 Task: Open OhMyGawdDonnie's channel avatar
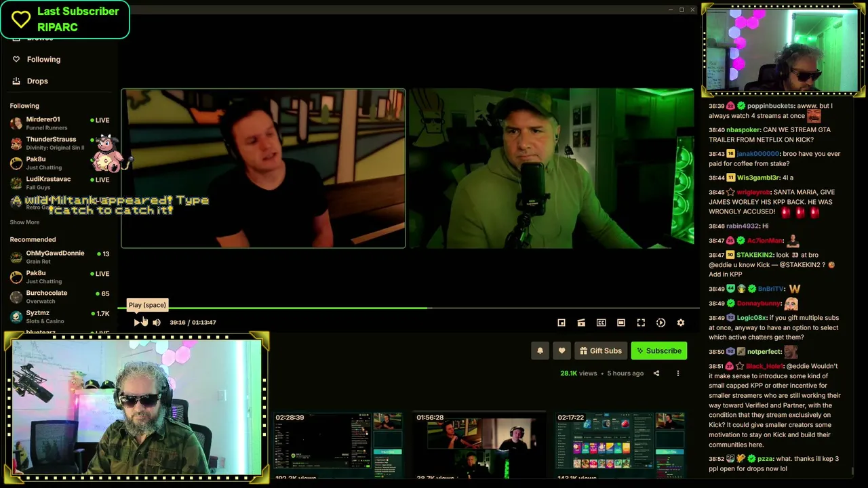16,257
